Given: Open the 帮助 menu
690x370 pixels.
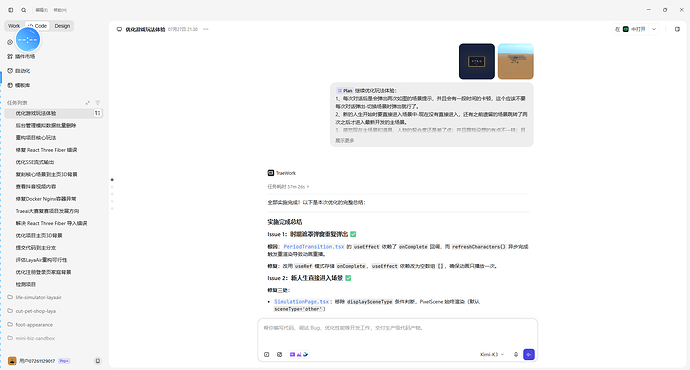Looking at the screenshot, I should point(60,10).
